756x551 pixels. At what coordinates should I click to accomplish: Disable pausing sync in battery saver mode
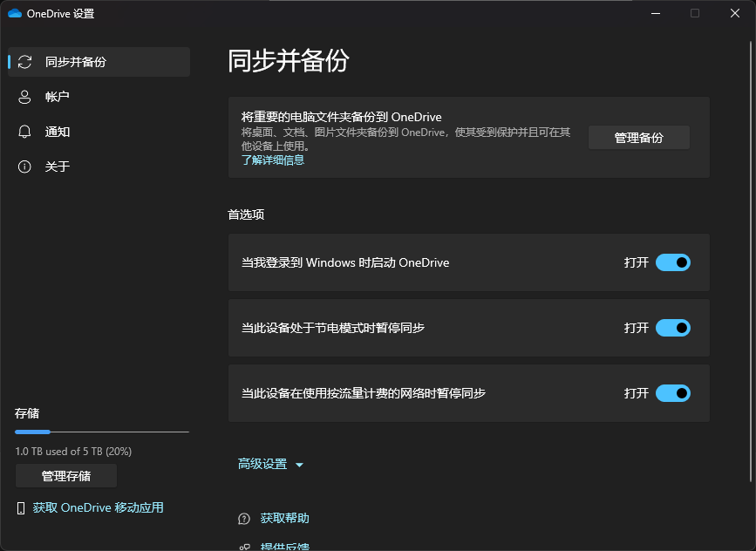673,328
